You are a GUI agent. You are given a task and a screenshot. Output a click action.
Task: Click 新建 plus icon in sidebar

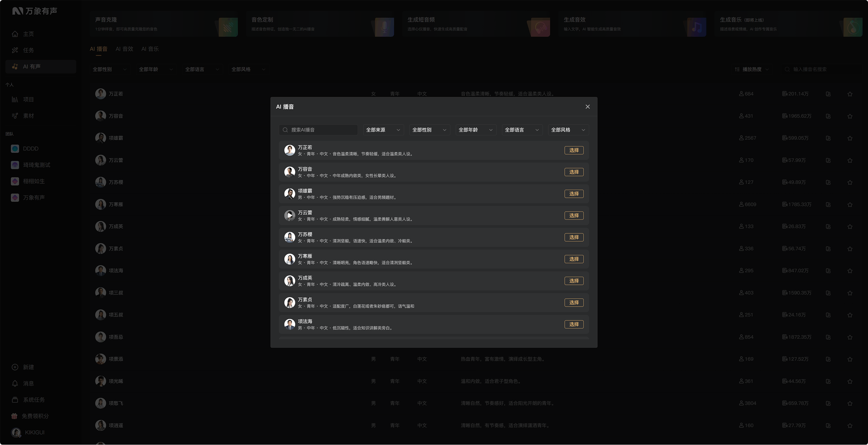[x=15, y=367]
